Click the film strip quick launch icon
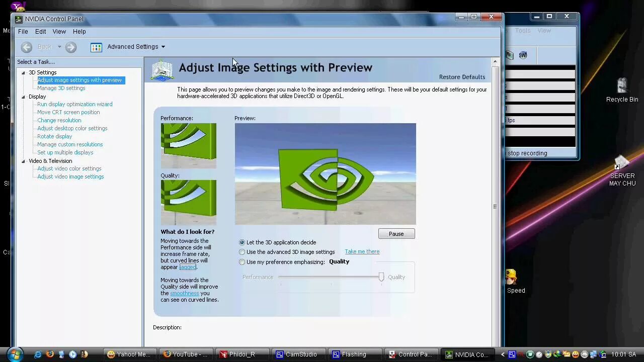 84,354
